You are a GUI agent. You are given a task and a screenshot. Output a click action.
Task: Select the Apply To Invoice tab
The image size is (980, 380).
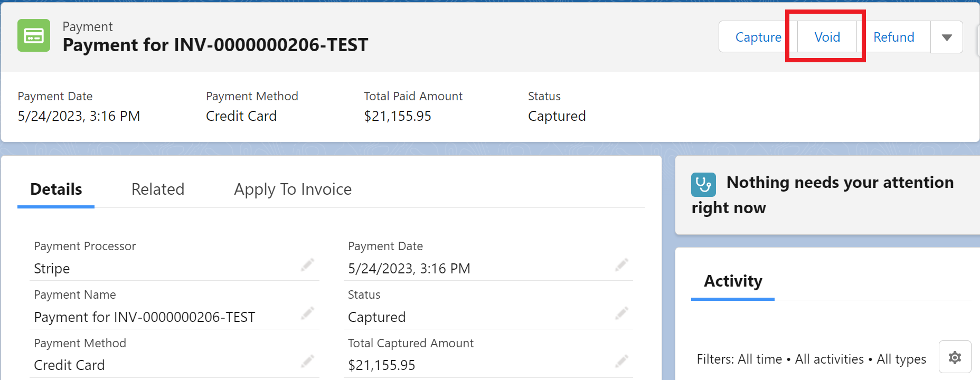tap(293, 189)
